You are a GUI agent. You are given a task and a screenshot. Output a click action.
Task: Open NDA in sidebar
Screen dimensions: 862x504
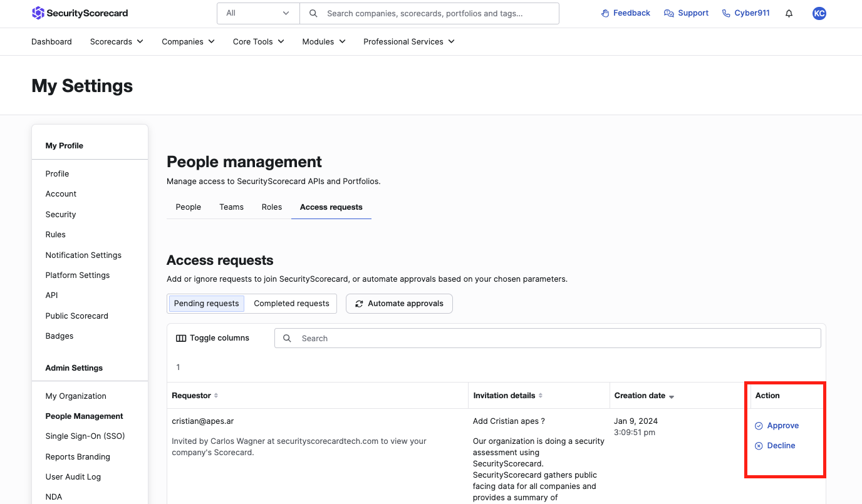pyautogui.click(x=54, y=497)
